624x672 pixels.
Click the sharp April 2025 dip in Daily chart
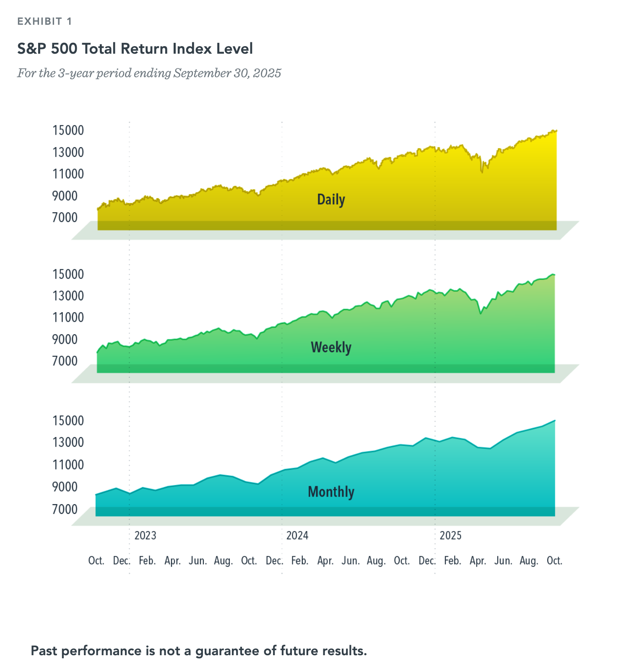[x=482, y=171]
